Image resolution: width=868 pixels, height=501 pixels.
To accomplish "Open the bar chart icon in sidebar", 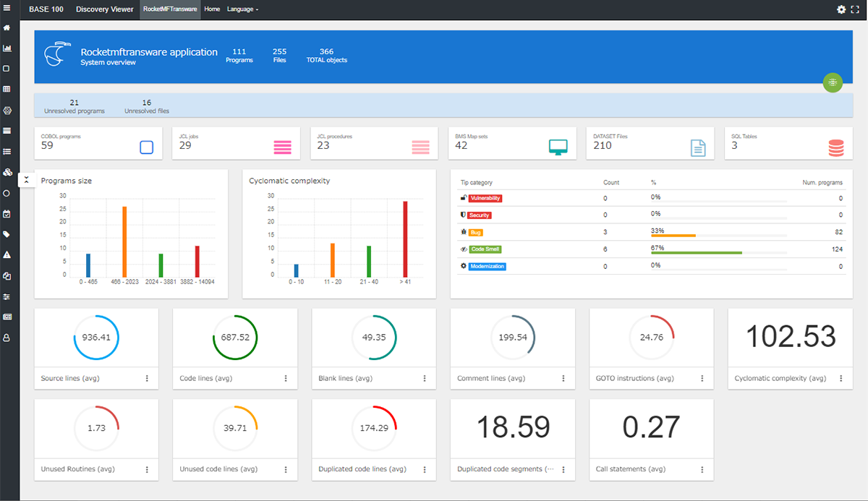I will point(7,48).
